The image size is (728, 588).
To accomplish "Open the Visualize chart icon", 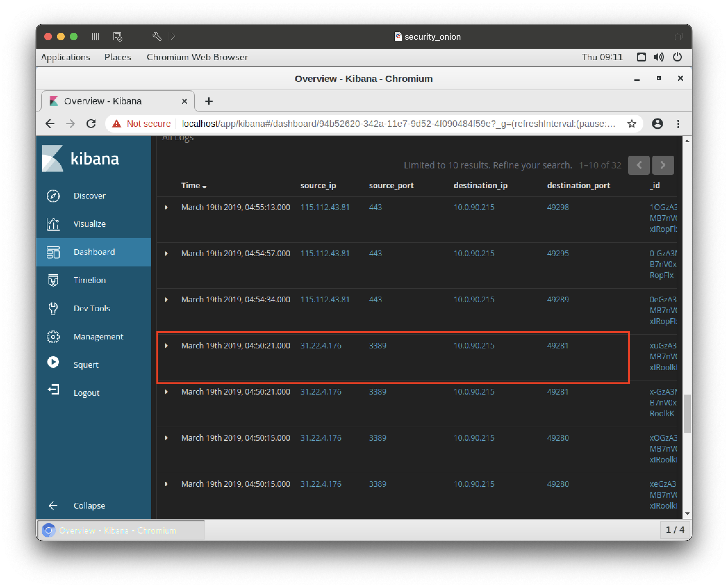I will [x=53, y=224].
